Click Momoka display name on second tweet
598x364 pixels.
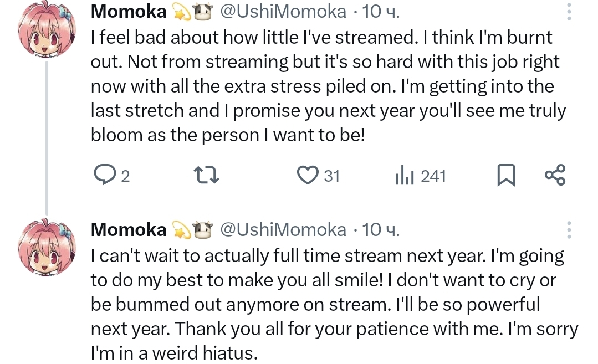pos(128,229)
